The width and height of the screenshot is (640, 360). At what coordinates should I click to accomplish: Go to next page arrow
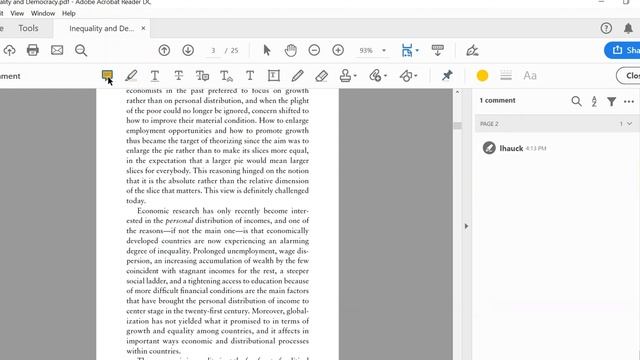(x=188, y=50)
